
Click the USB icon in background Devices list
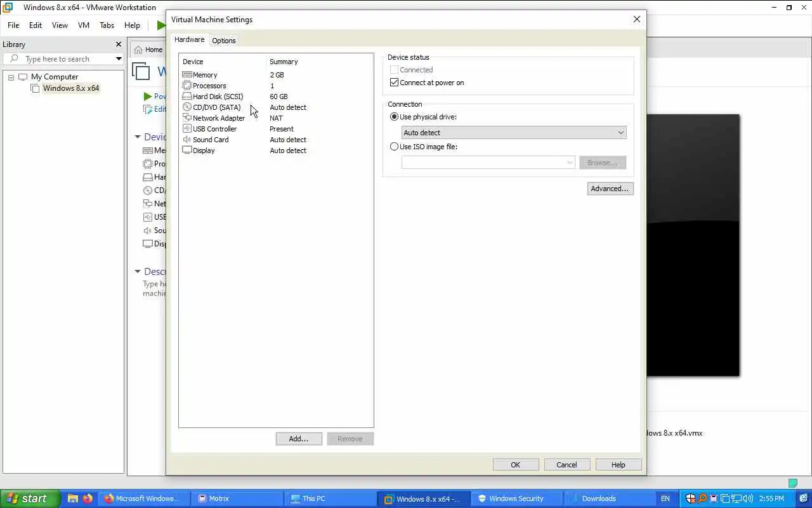[x=148, y=217]
